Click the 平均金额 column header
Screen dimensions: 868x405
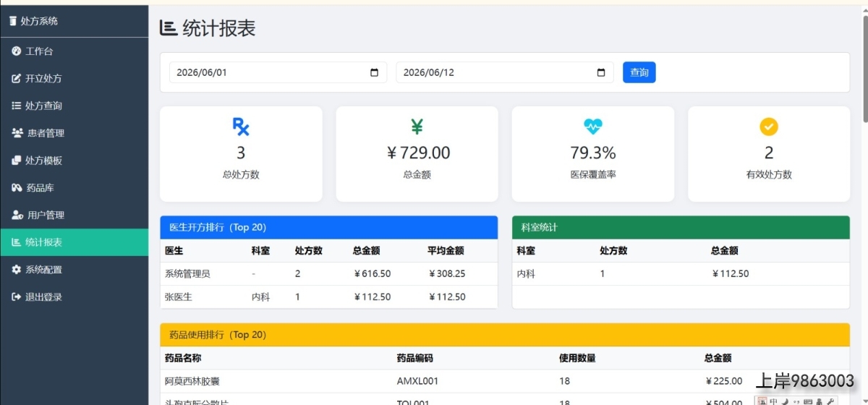[446, 251]
